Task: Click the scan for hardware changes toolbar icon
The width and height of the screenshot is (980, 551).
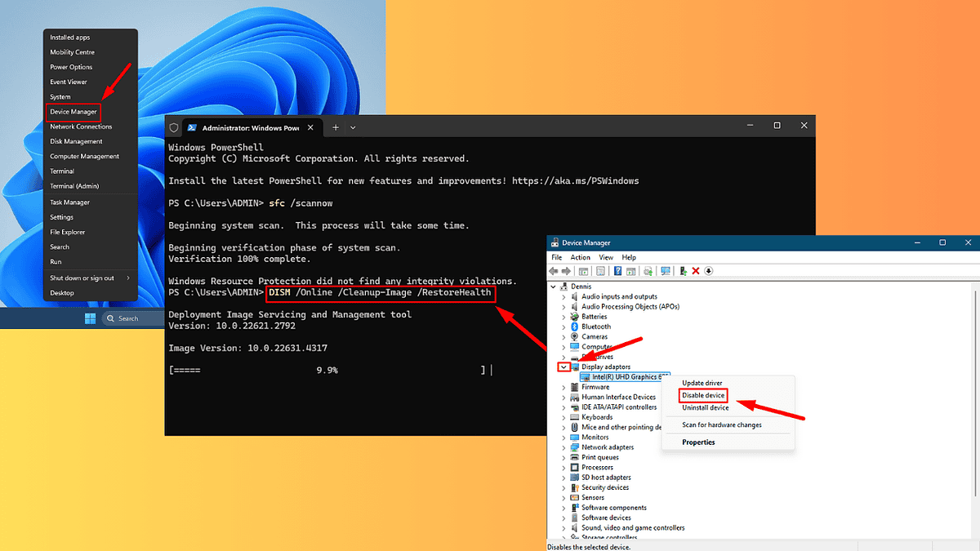Action: point(666,271)
